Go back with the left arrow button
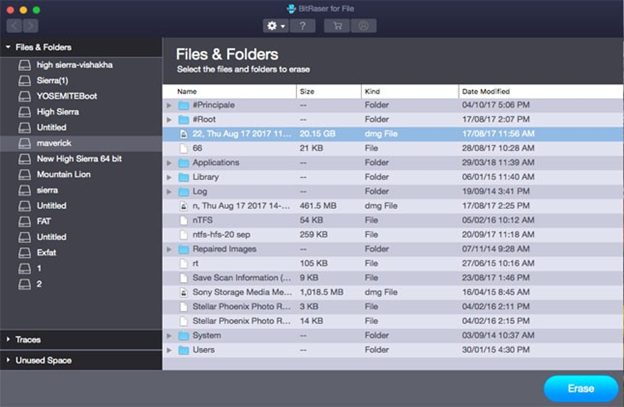This screenshot has width=624, height=407. pyautogui.click(x=14, y=26)
